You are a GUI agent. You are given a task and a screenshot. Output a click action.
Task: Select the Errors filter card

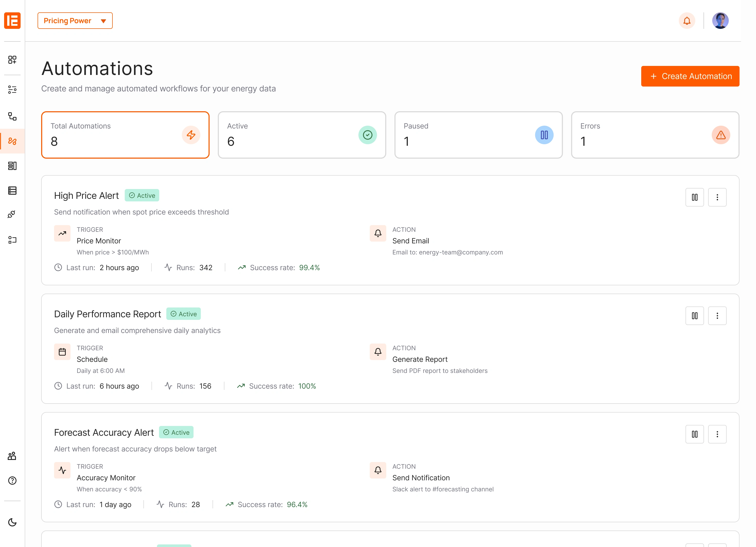point(655,135)
